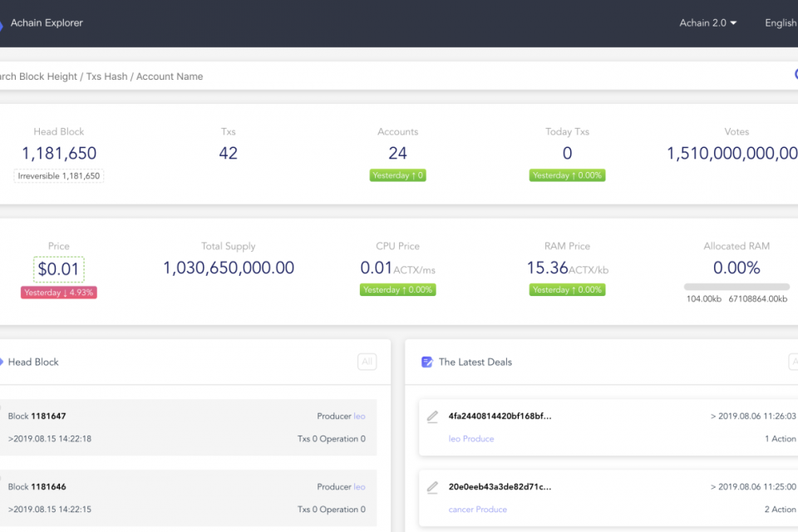Click the 104.00kb allocated RAM figure
The image size is (798, 532).
click(704, 299)
